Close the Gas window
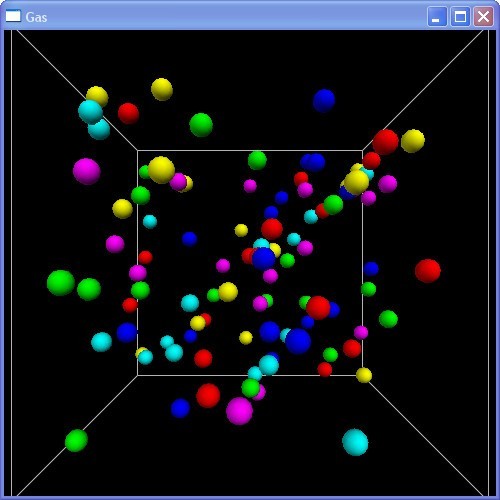Screen dimensions: 500x500 (x=483, y=16)
